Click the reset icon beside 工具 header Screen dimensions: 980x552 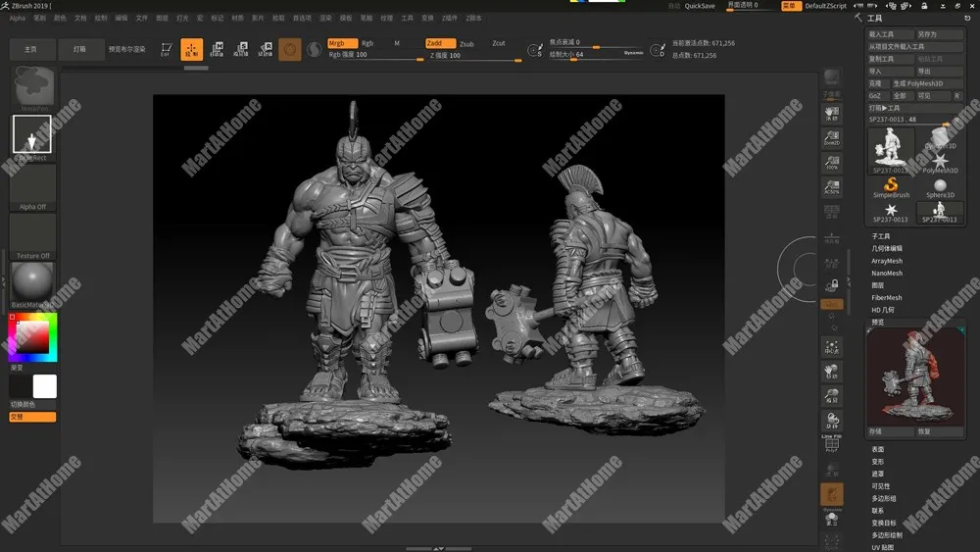[967, 18]
